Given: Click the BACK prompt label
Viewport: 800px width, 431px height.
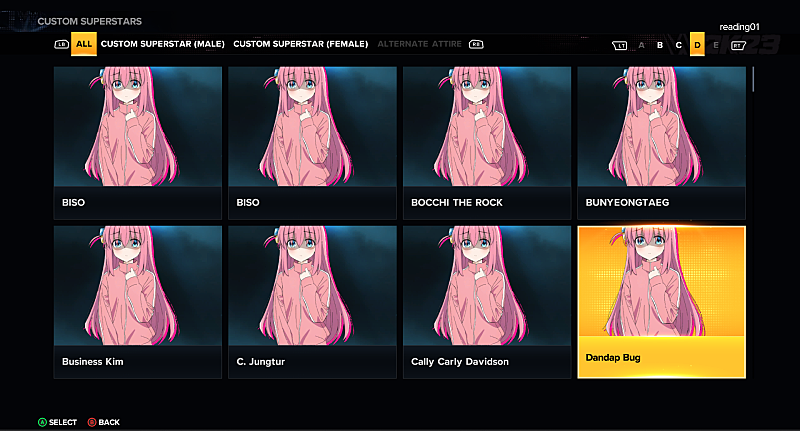Looking at the screenshot, I should pyautogui.click(x=109, y=422).
